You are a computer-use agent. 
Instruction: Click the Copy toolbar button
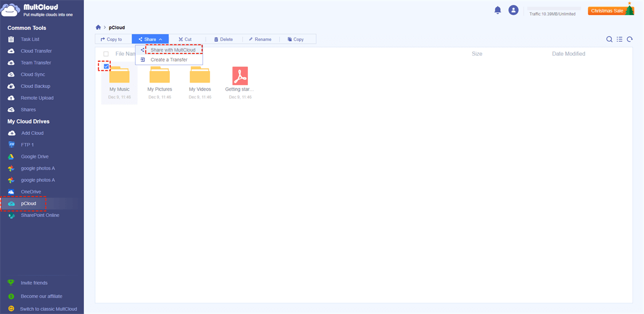point(296,39)
